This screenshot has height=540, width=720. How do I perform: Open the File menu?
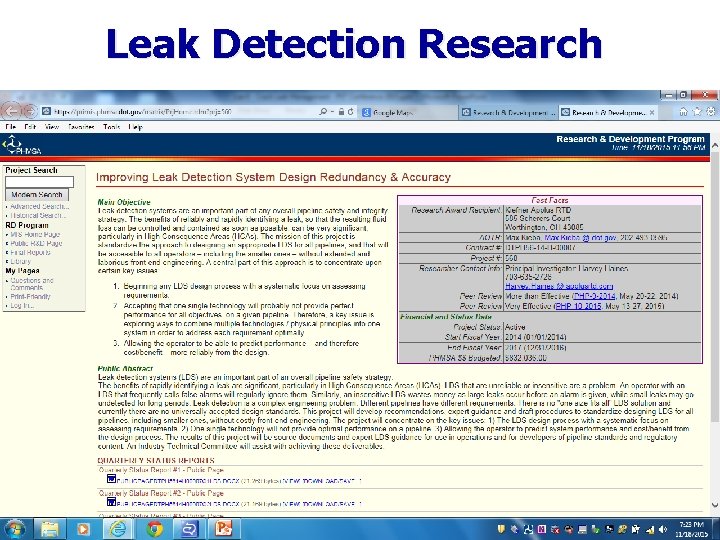coord(11,127)
